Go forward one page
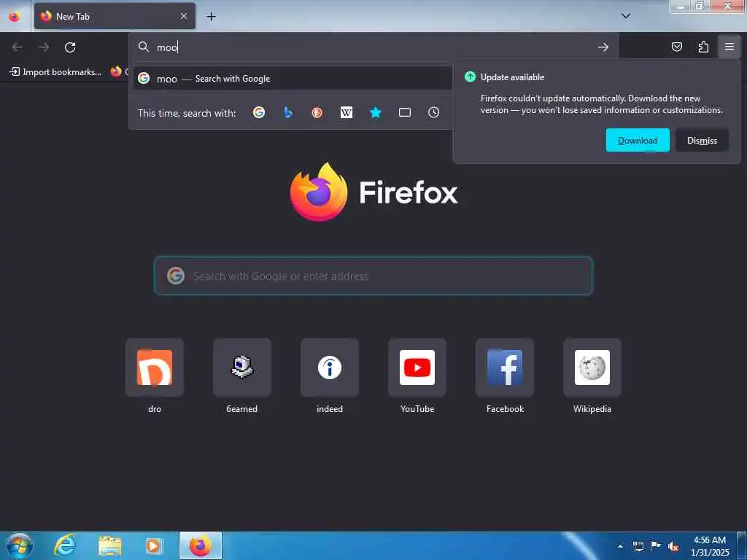Viewport: 747px width, 560px height. pyautogui.click(x=44, y=47)
